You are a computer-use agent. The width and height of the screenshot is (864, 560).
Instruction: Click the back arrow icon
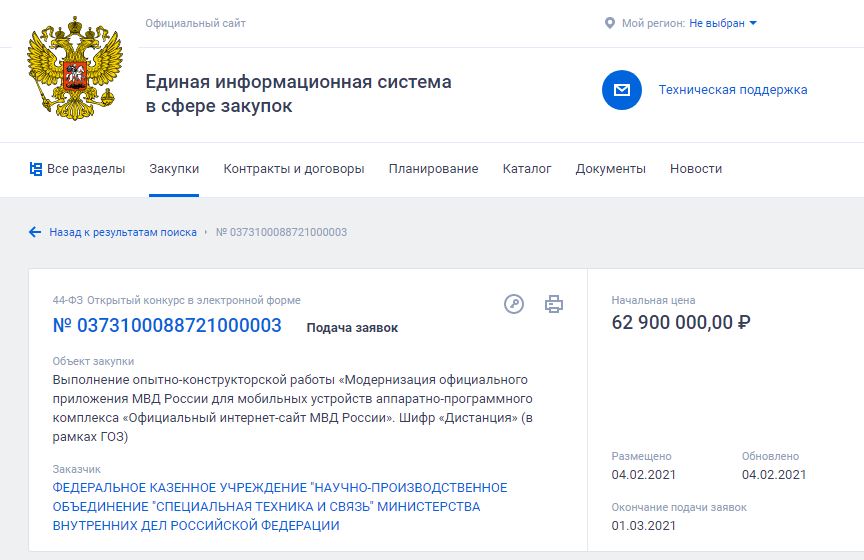pos(35,232)
